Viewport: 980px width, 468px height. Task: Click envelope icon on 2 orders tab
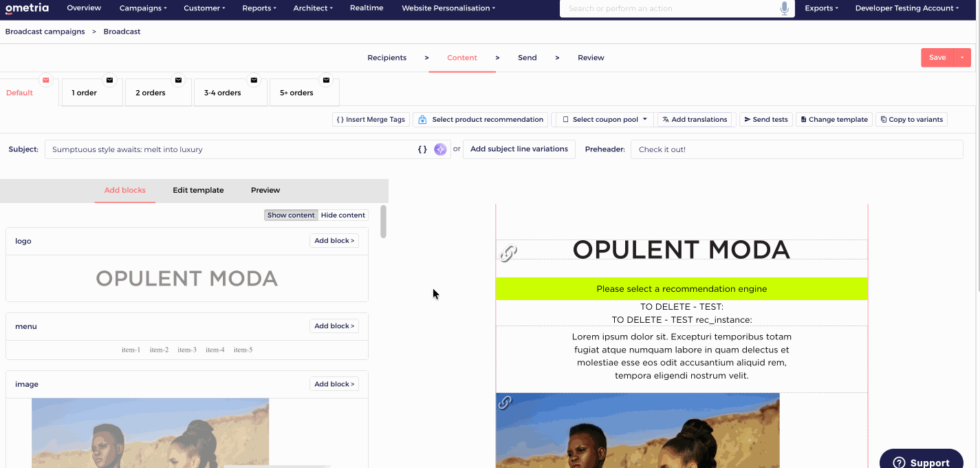click(x=178, y=80)
